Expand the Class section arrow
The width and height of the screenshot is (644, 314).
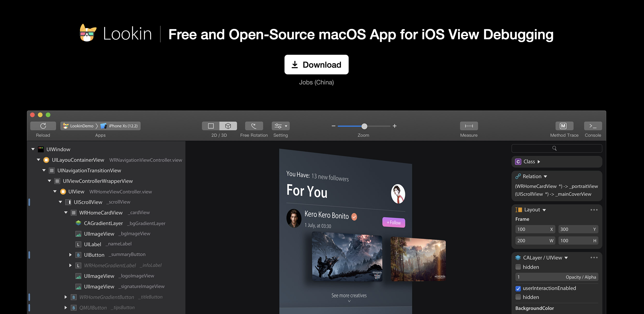coord(539,162)
